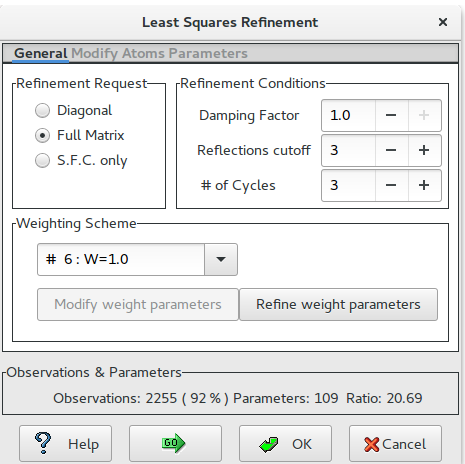Click the Help question mark icon
The width and height of the screenshot is (465, 464).
coord(43,443)
